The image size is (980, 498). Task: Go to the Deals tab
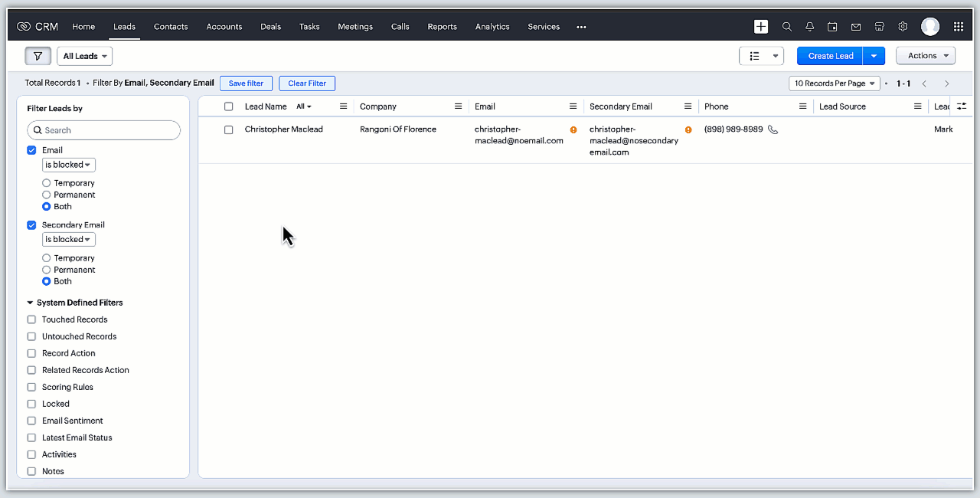pos(270,27)
